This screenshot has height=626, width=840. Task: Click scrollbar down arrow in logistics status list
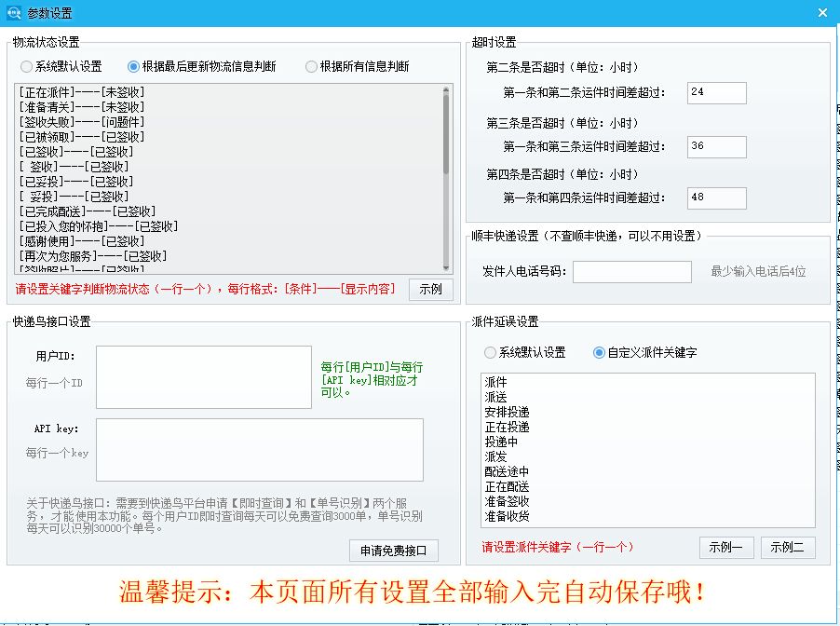coord(446,266)
